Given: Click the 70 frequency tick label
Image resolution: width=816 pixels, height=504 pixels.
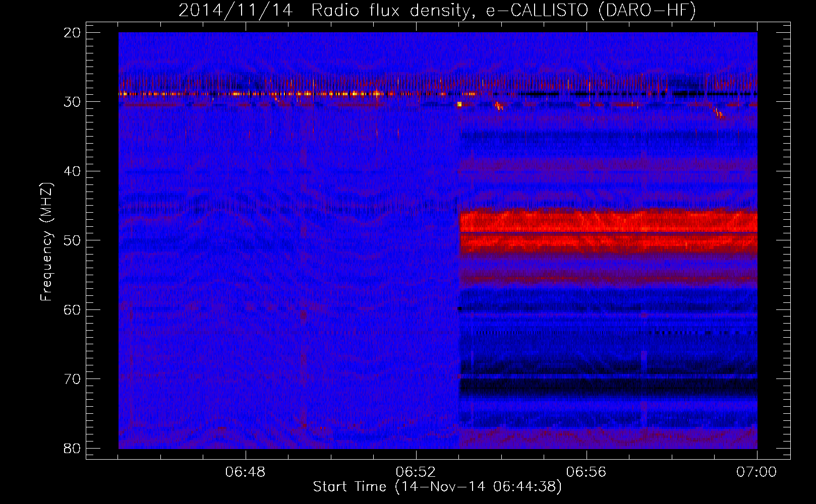Looking at the screenshot, I should (73, 379).
